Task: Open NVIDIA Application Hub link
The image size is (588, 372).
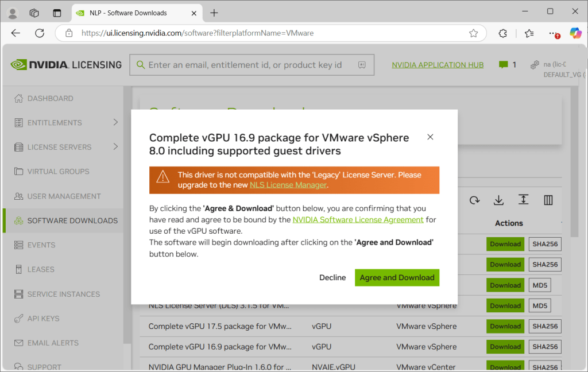Action: (x=438, y=65)
